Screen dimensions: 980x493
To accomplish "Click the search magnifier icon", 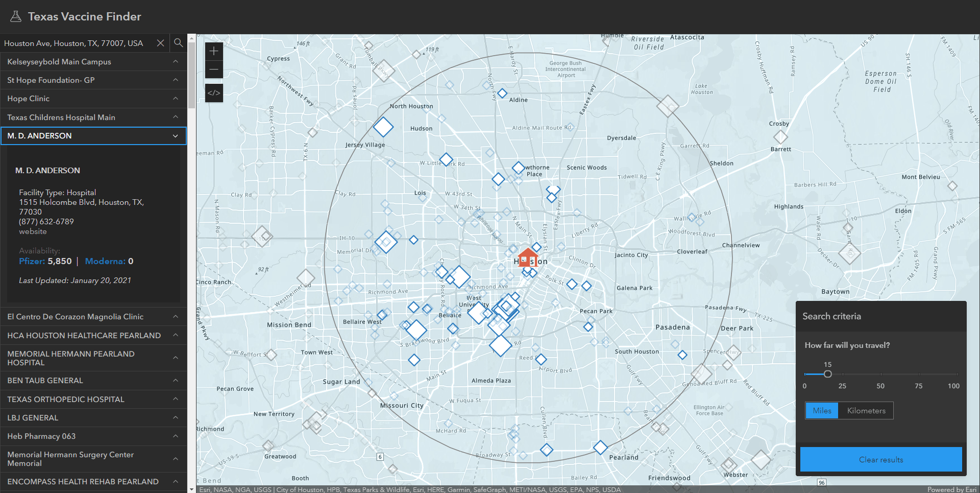I will pos(178,43).
